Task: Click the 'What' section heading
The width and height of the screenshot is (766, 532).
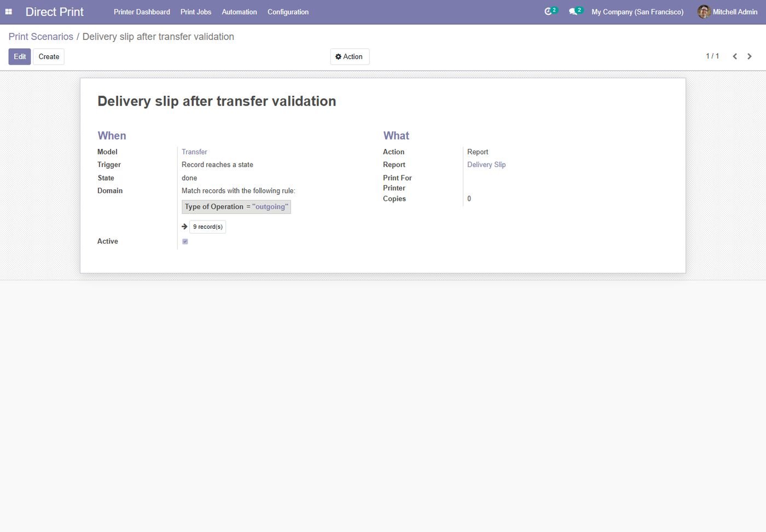Action: 396,136
